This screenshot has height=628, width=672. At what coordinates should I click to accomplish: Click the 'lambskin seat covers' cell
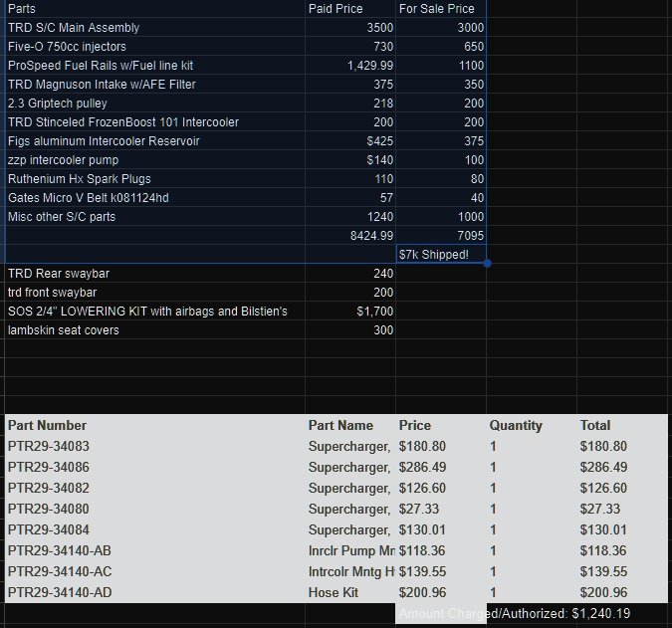(154, 329)
